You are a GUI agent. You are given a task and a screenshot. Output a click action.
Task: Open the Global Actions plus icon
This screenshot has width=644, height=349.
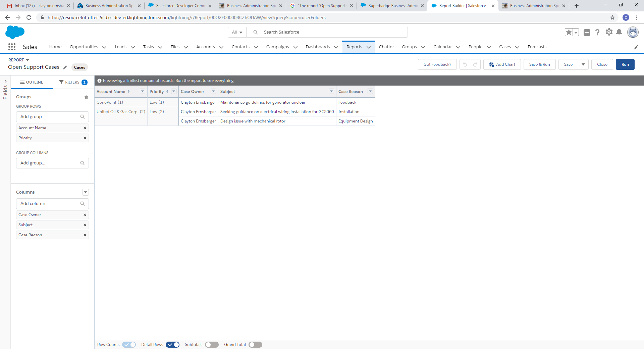pos(587,32)
